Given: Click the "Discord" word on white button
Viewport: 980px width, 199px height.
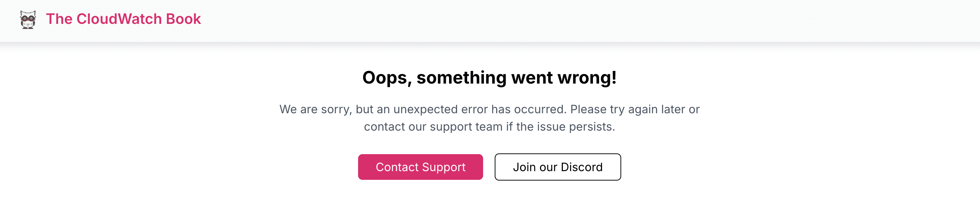Looking at the screenshot, I should (x=582, y=167).
